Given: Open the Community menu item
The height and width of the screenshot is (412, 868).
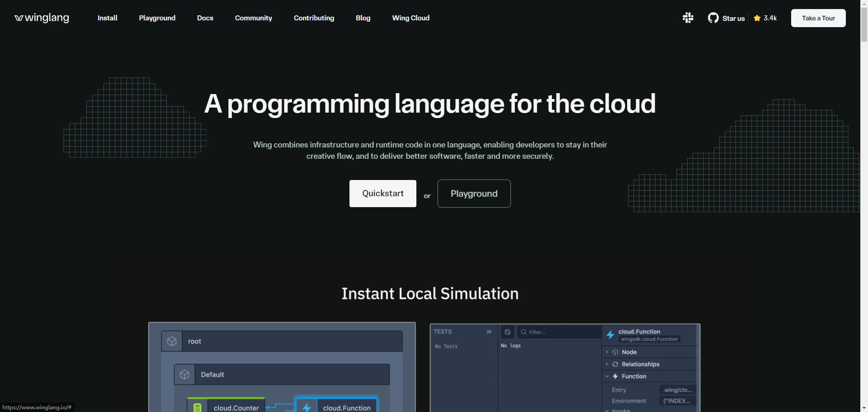Looking at the screenshot, I should [254, 18].
